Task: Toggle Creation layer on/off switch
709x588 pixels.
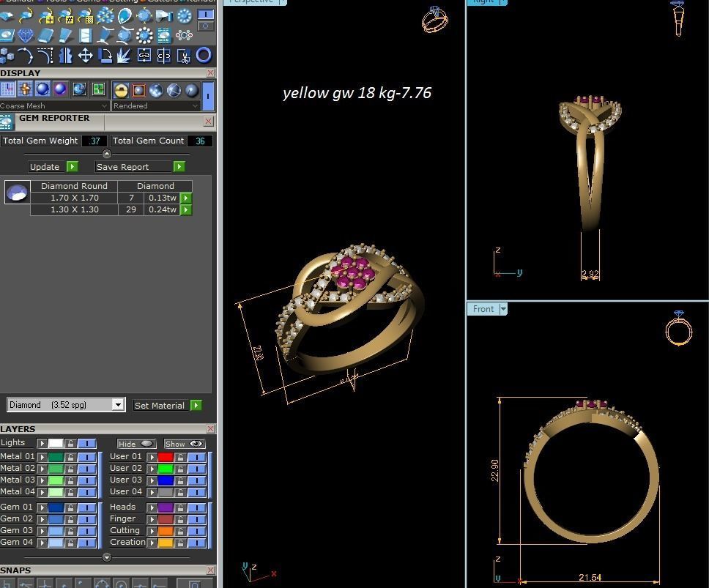Action: [197, 543]
